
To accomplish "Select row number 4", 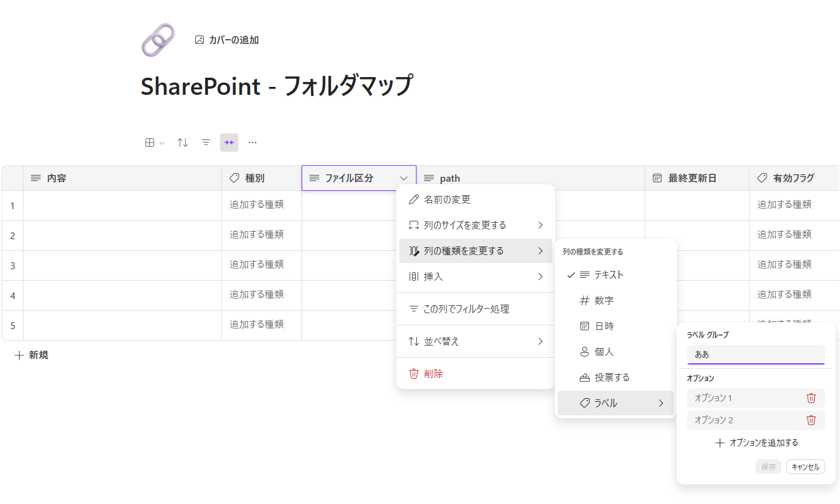I will (x=12, y=295).
